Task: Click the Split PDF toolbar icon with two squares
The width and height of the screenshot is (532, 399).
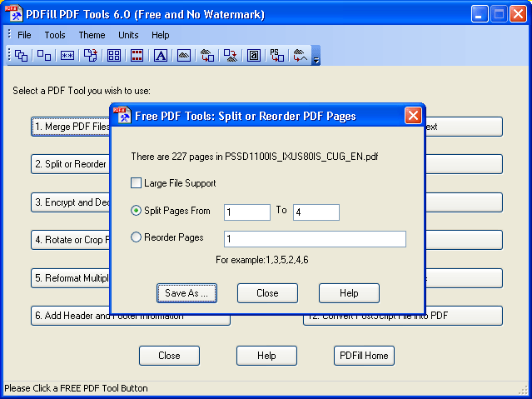Action: 44,55
